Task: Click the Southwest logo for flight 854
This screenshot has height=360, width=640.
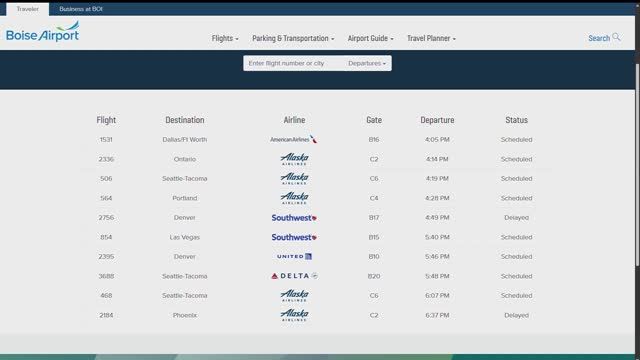Action: click(294, 237)
